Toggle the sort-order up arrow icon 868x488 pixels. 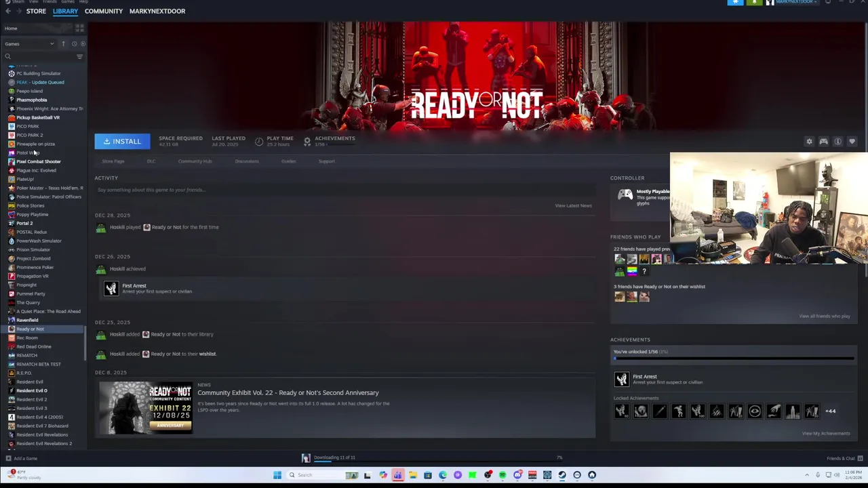point(63,44)
